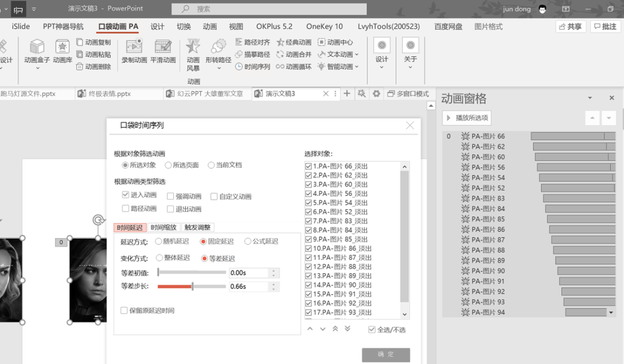Click 播放所选项 in animation pane
Image resolution: width=624 pixels, height=364 pixels.
(x=467, y=118)
